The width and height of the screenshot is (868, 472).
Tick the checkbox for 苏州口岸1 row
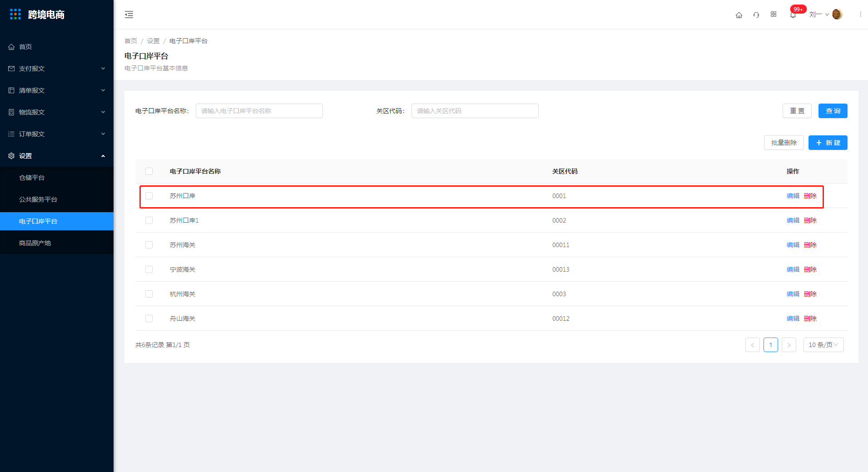tap(149, 220)
